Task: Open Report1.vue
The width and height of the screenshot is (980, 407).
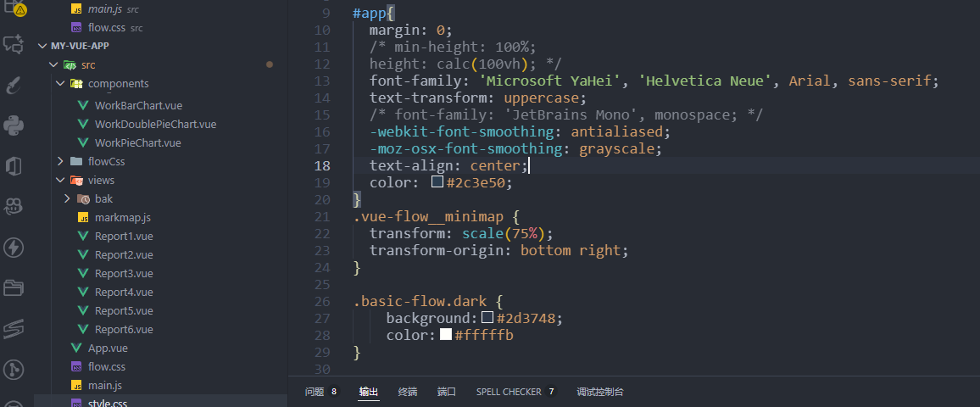Action: 124,237
